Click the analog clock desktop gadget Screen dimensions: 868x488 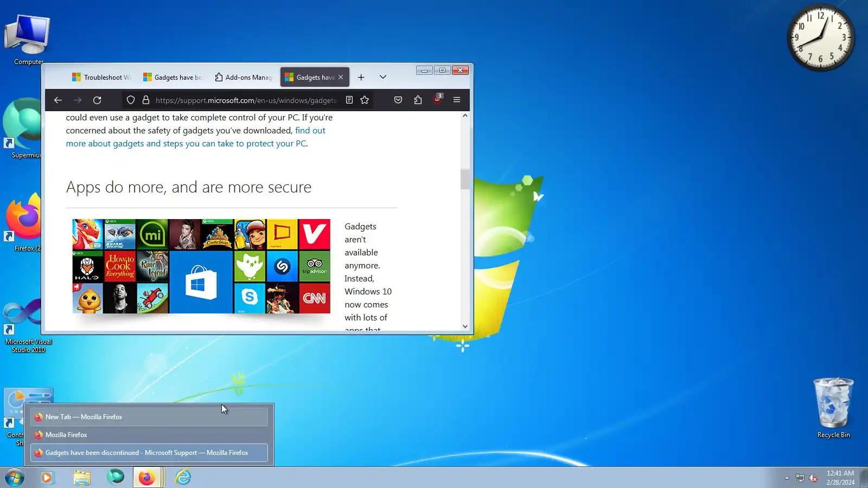pos(820,38)
